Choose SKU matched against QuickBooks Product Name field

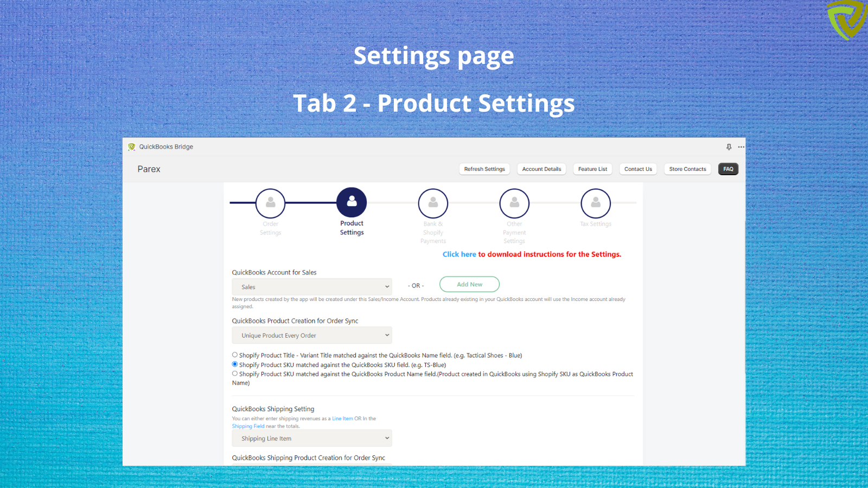(x=234, y=373)
